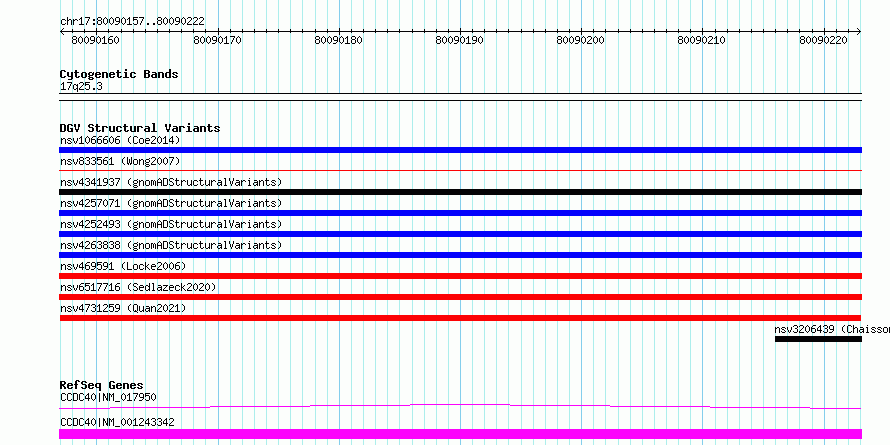Screen dimensions: 890x445
Task: Click the nsv4731259 (Quan2021) label
Action: (x=123, y=308)
